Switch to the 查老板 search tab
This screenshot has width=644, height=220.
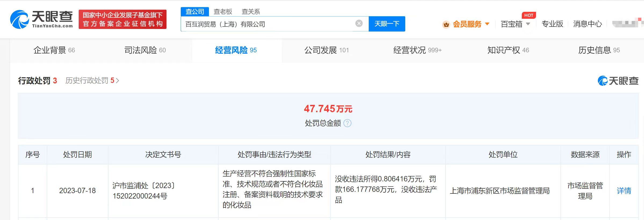(x=223, y=12)
